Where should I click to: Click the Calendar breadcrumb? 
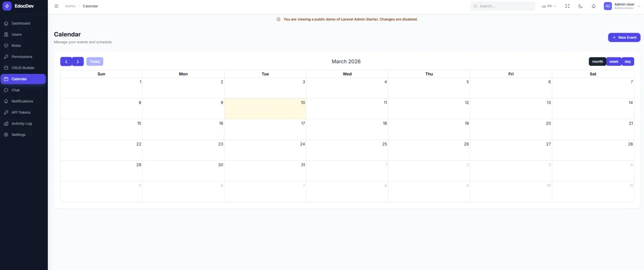pos(91,6)
